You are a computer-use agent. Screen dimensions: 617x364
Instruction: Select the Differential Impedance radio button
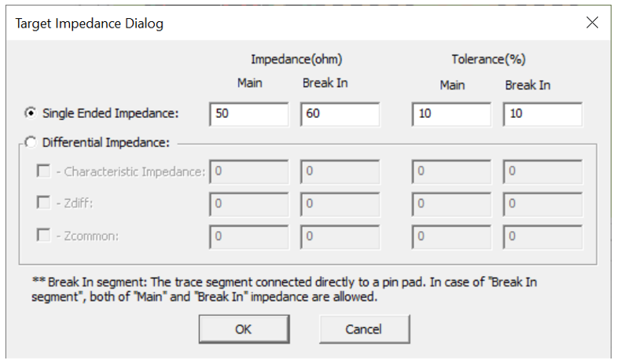click(31, 143)
